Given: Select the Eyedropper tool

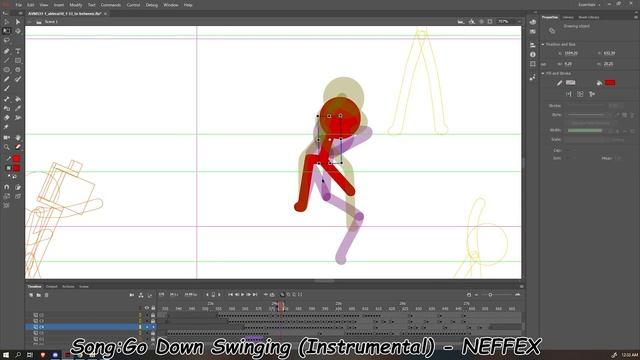Looking at the screenshot, I should tap(18, 109).
